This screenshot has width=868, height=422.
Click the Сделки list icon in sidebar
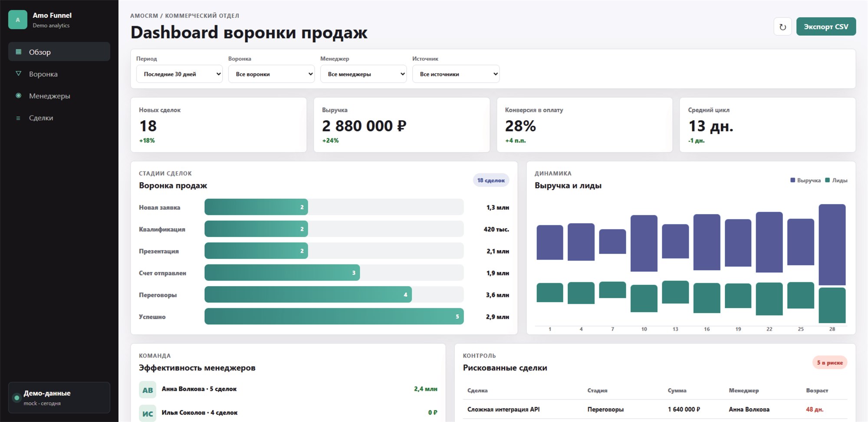18,118
